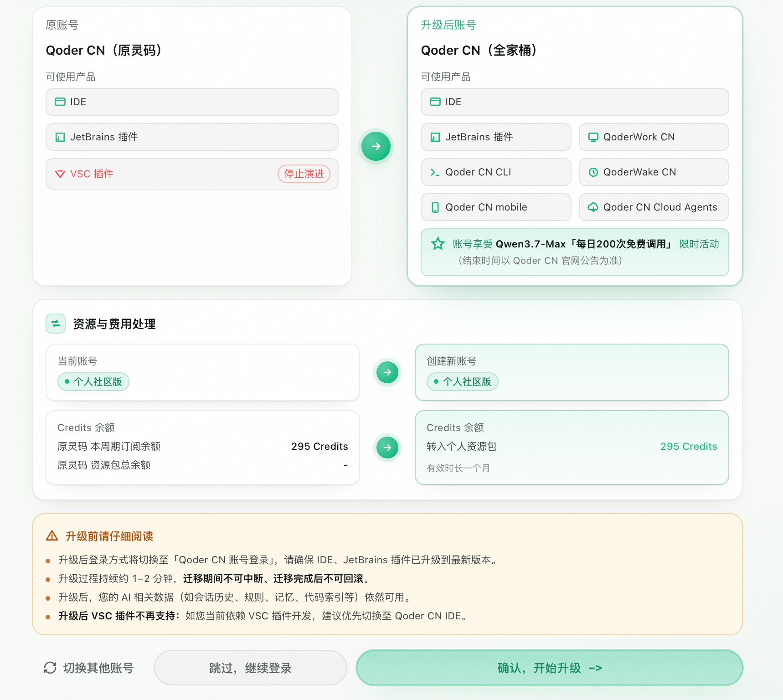Click the arrow icon between the Credits 余额 cards
Image resolution: width=783 pixels, height=700 pixels.
(x=387, y=448)
